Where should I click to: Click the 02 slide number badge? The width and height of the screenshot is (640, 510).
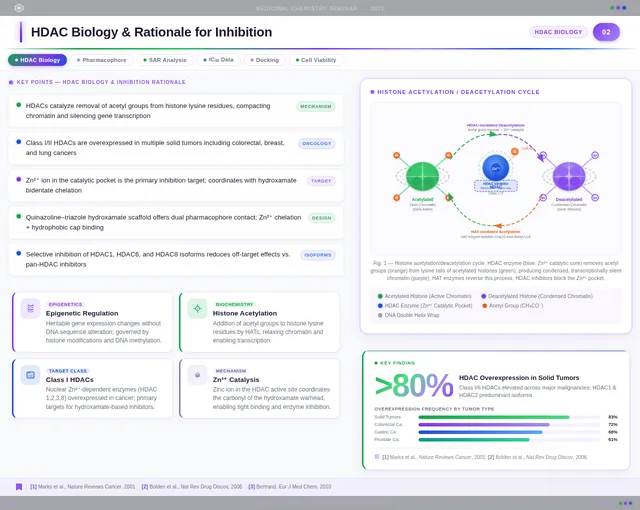coord(606,32)
